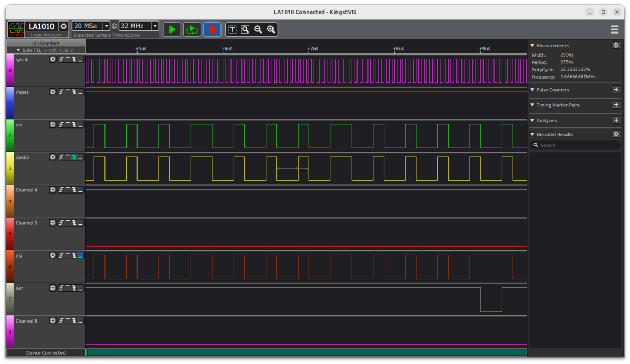Collapse the Pulse Counters panel
Viewport: 630px width, 364px height.
point(532,90)
